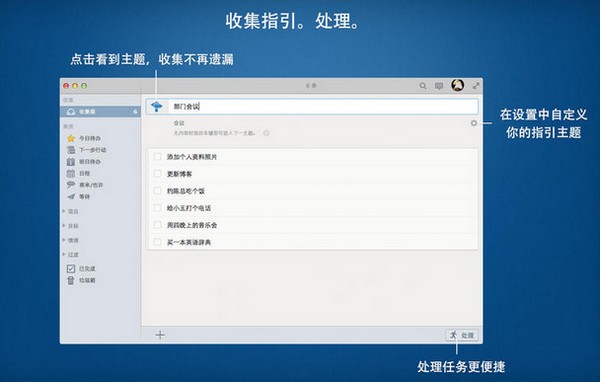Open the chat bubble icon in title bar
Viewport: 600px width, 382px height.
pos(439,86)
